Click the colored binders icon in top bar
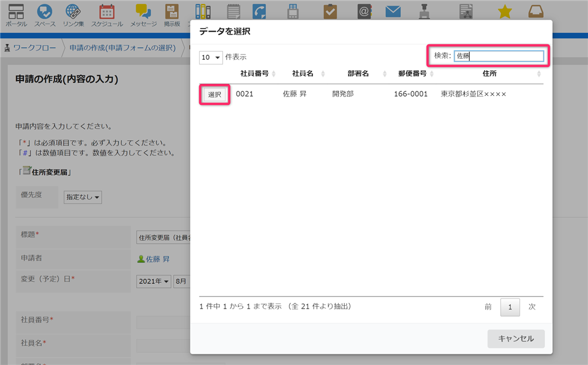This screenshot has height=365, width=588. pos(203,11)
